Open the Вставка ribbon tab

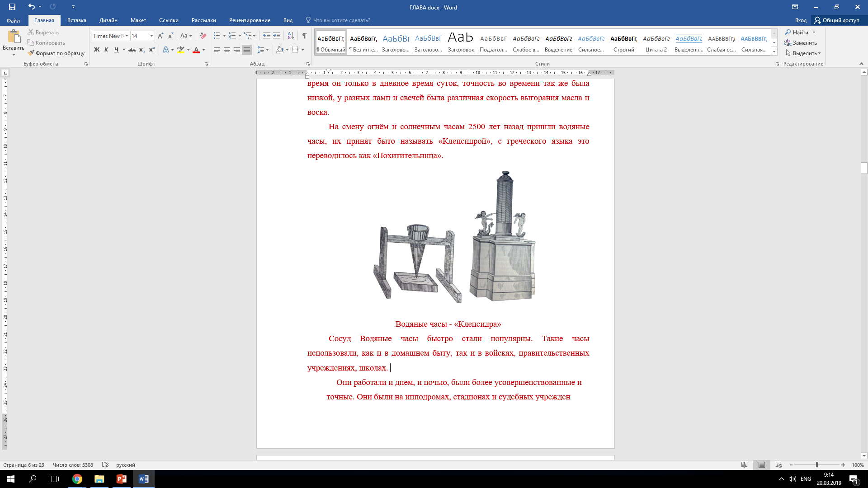pyautogui.click(x=77, y=20)
